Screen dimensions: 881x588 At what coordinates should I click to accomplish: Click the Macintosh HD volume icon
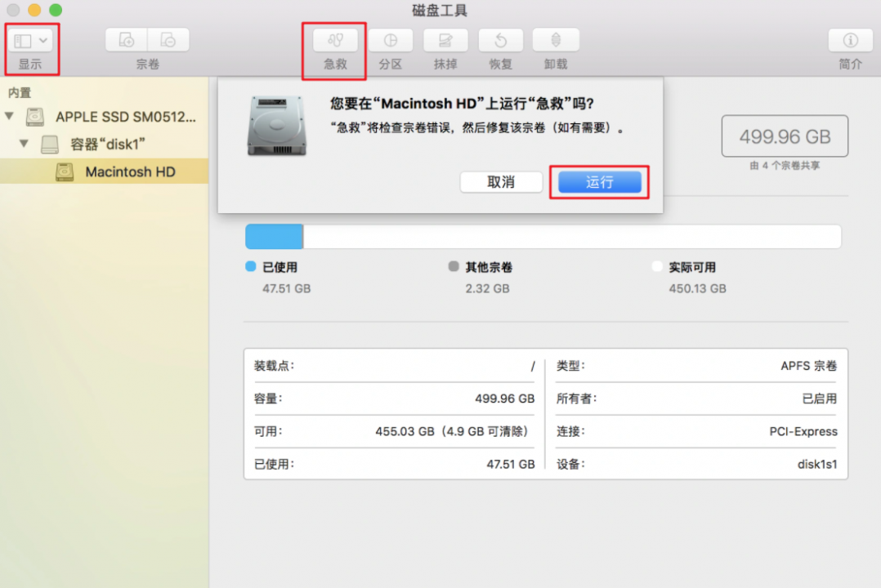pos(65,171)
